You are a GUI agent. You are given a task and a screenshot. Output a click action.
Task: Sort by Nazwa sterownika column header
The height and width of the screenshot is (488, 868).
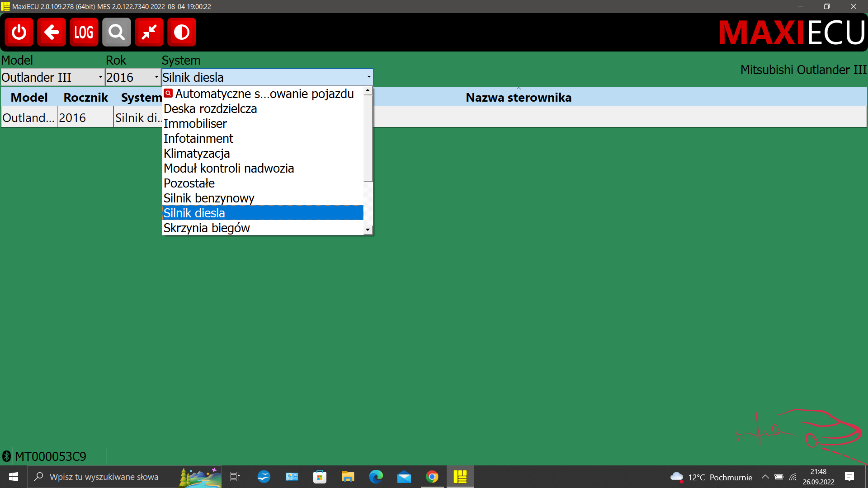pos(519,97)
